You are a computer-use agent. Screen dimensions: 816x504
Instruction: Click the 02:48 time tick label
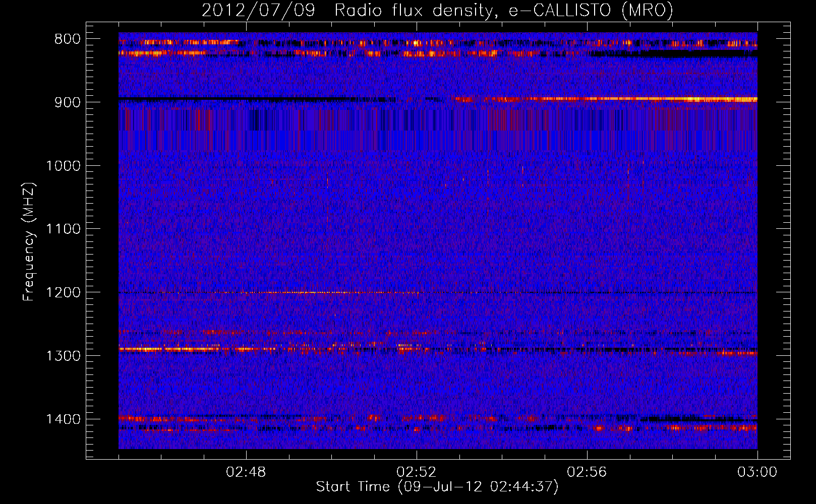[x=246, y=472]
